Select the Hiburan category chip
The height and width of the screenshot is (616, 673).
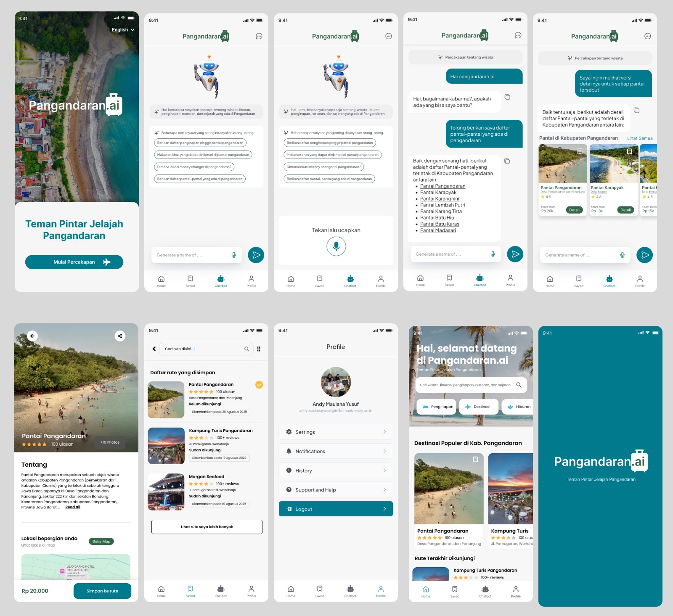(x=518, y=407)
